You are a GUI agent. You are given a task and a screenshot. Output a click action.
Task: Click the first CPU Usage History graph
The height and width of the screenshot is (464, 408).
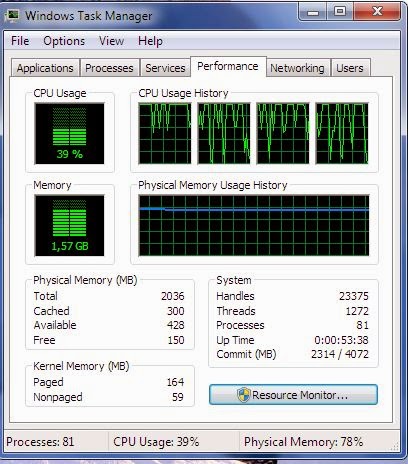point(165,133)
